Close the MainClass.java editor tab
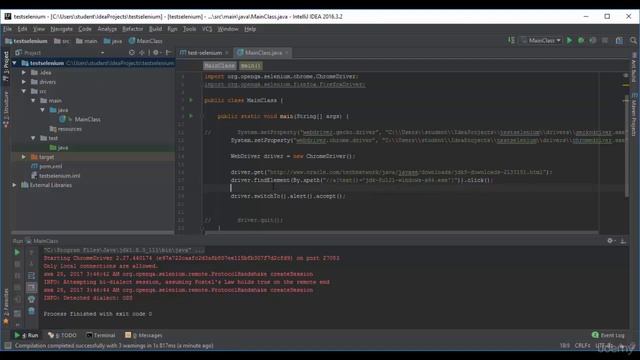Image resolution: width=640 pixels, height=360 pixels. click(x=287, y=53)
